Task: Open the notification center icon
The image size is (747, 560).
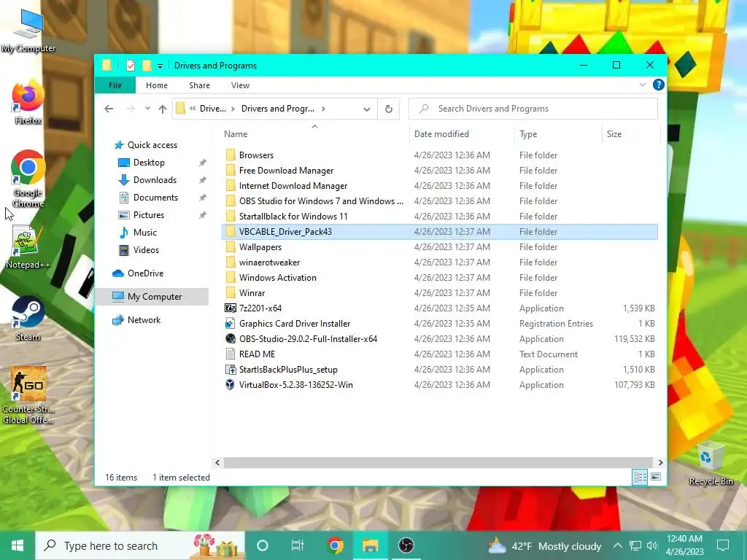Action: [723, 545]
